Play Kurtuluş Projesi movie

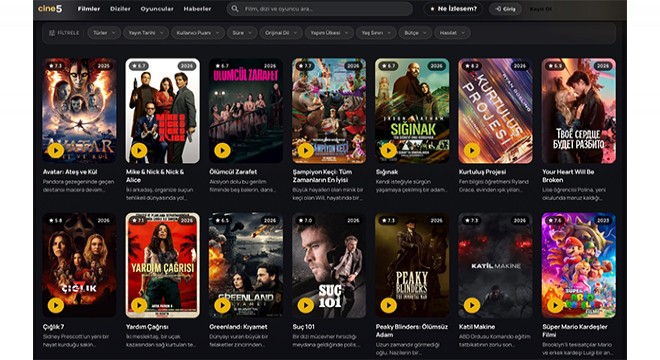point(472,150)
